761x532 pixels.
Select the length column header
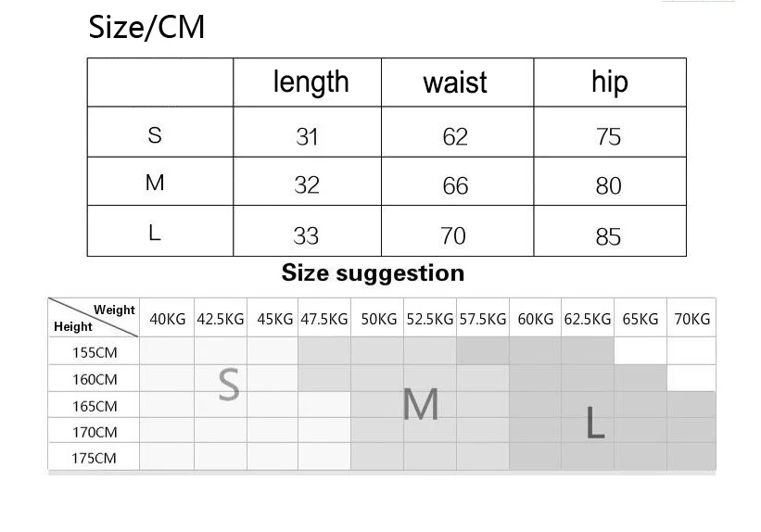pyautogui.click(x=311, y=82)
